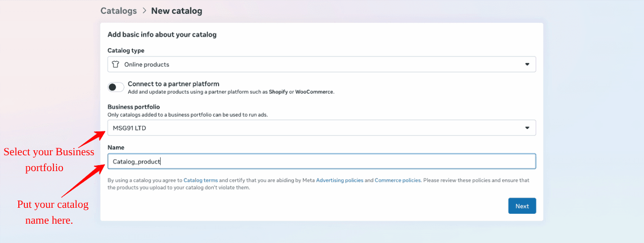The image size is (644, 243).
Task: Click the Connect to a partner platform label
Action: tap(174, 84)
